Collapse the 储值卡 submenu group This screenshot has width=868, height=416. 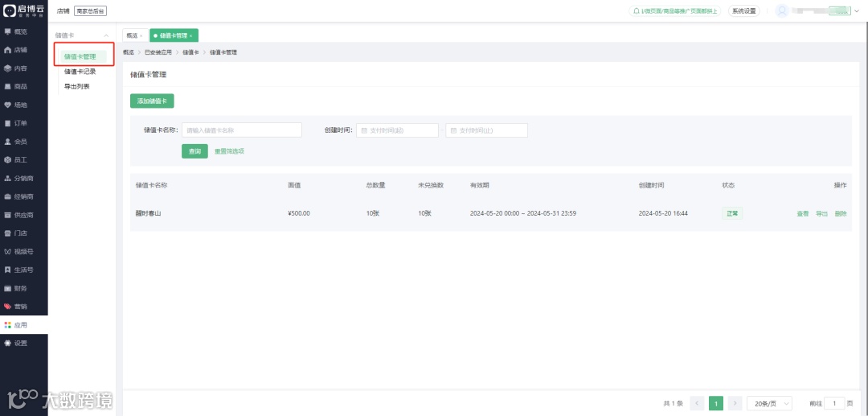[x=106, y=35]
